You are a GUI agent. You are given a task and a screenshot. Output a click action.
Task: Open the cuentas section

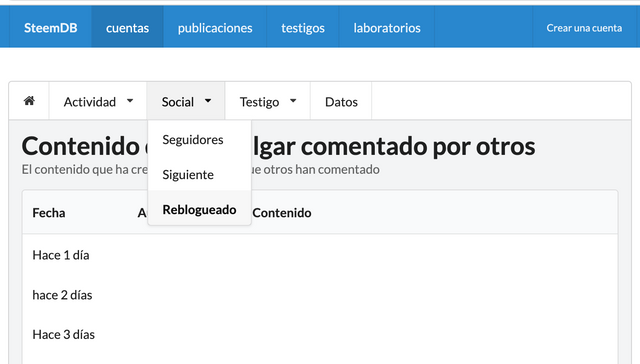127,28
